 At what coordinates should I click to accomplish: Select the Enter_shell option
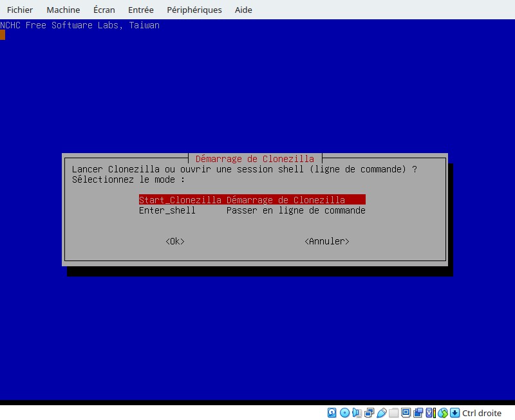click(252, 210)
